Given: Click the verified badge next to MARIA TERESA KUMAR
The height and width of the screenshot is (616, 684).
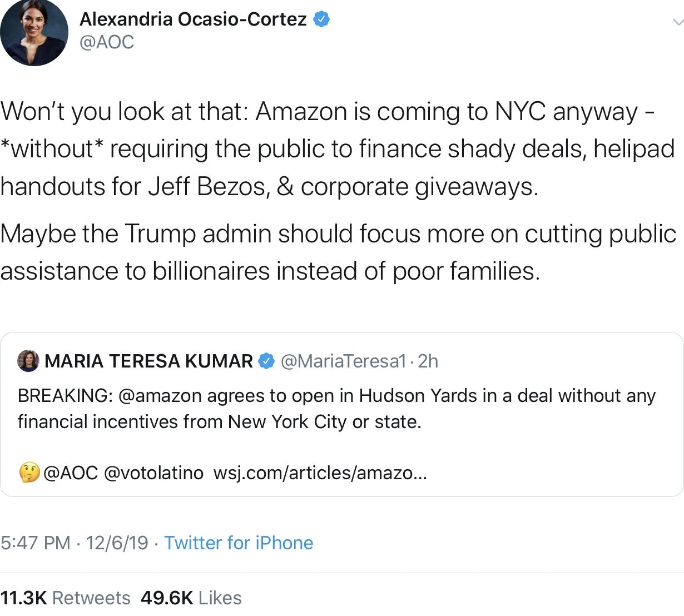Looking at the screenshot, I should point(267,361).
